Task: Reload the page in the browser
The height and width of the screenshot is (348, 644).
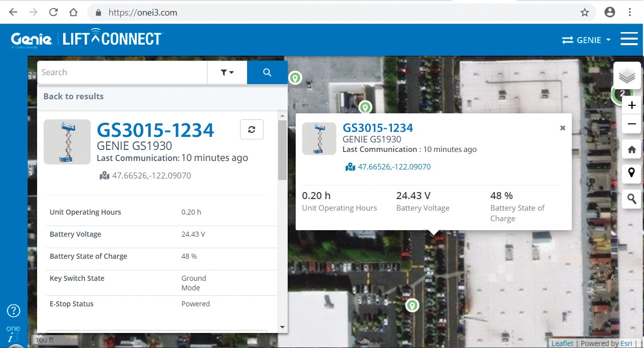Action: pyautogui.click(x=53, y=12)
